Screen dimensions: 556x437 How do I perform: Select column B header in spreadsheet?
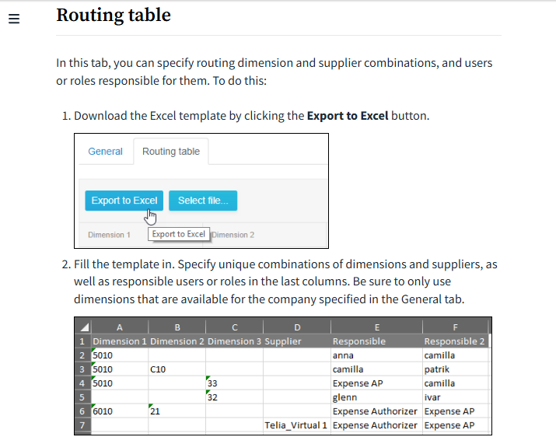[177, 327]
